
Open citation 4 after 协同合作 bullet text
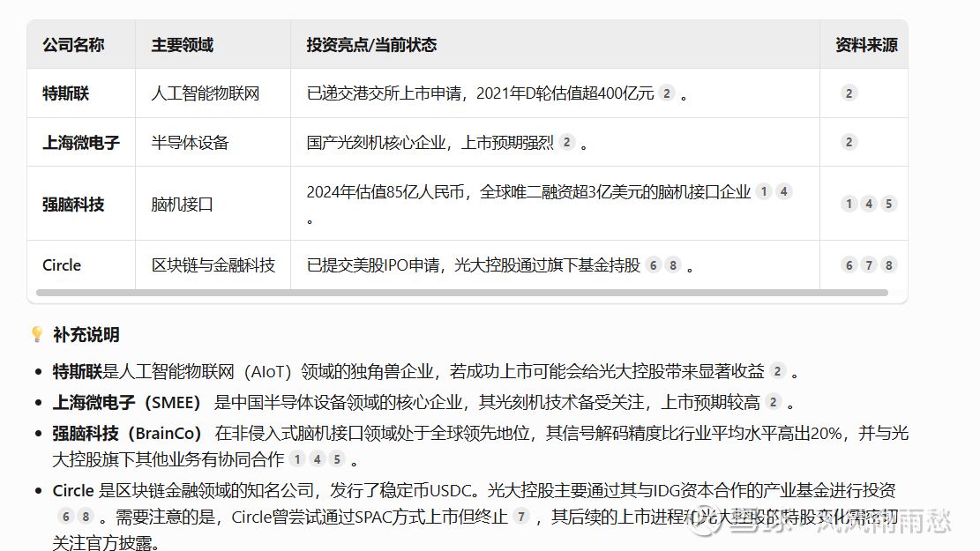(x=318, y=459)
